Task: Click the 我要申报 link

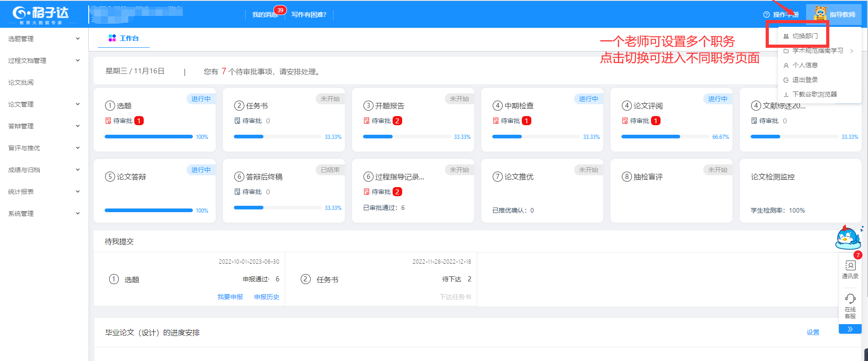Action: click(x=230, y=297)
